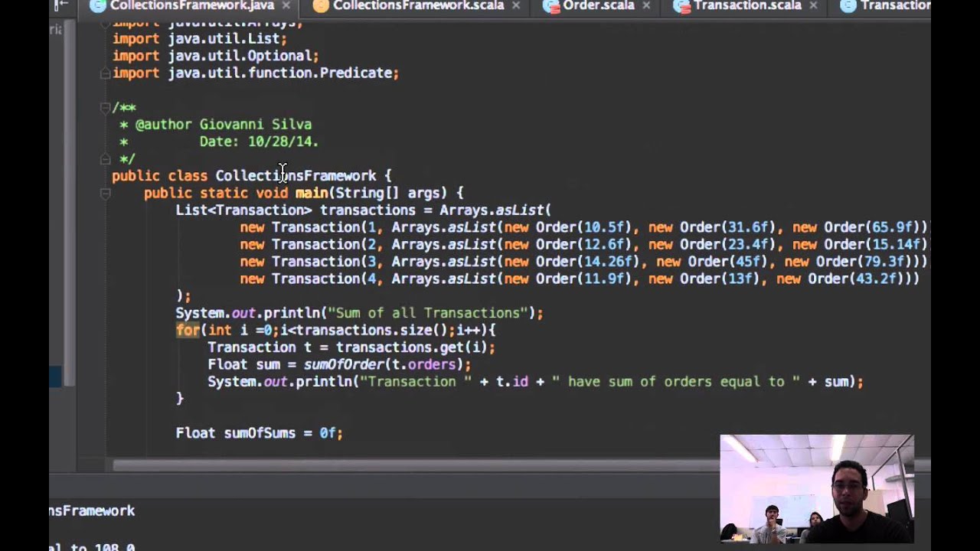Image resolution: width=980 pixels, height=551 pixels.
Task: Click the webcam video overlay thumbnail
Action: [x=817, y=488]
